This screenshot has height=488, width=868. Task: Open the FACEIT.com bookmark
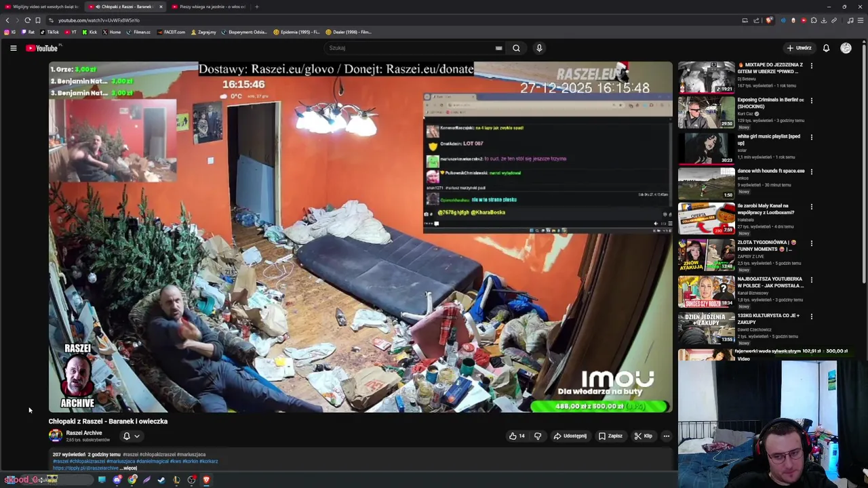tap(171, 32)
